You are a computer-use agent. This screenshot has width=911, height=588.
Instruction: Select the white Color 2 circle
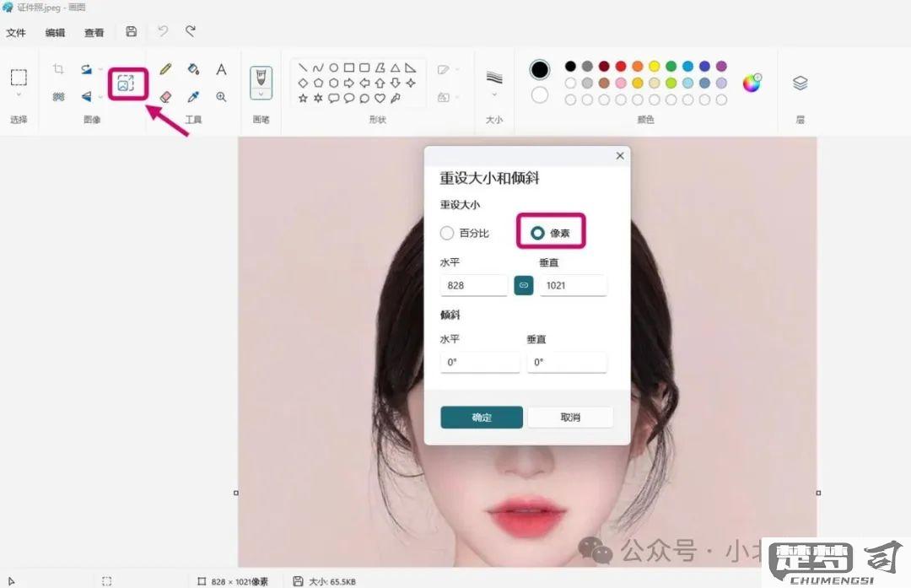click(x=540, y=94)
